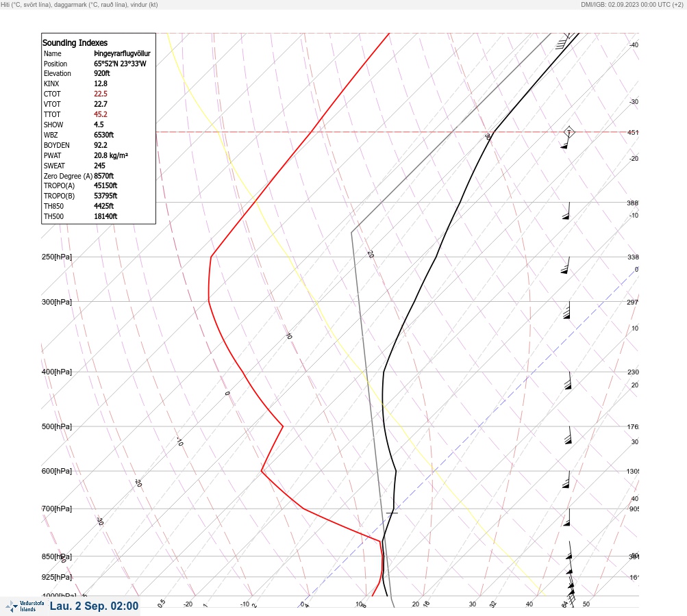The image size is (687, 616).
Task: Click the wind barb at 250 hPa
Action: 565,266
